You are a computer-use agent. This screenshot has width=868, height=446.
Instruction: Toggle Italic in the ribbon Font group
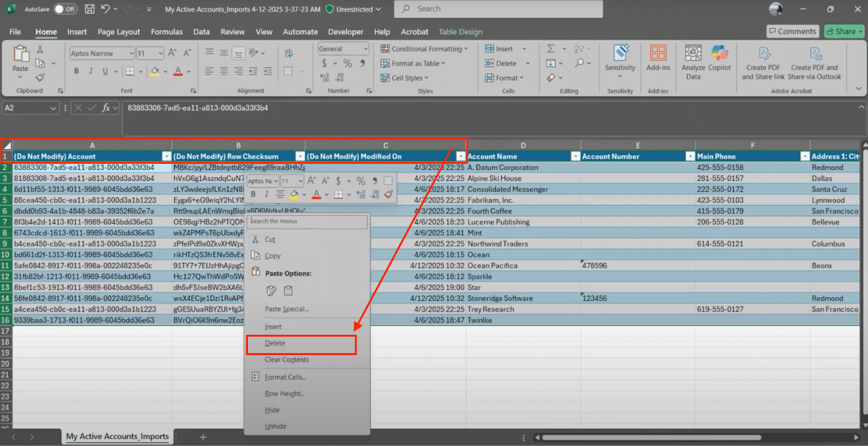point(91,71)
